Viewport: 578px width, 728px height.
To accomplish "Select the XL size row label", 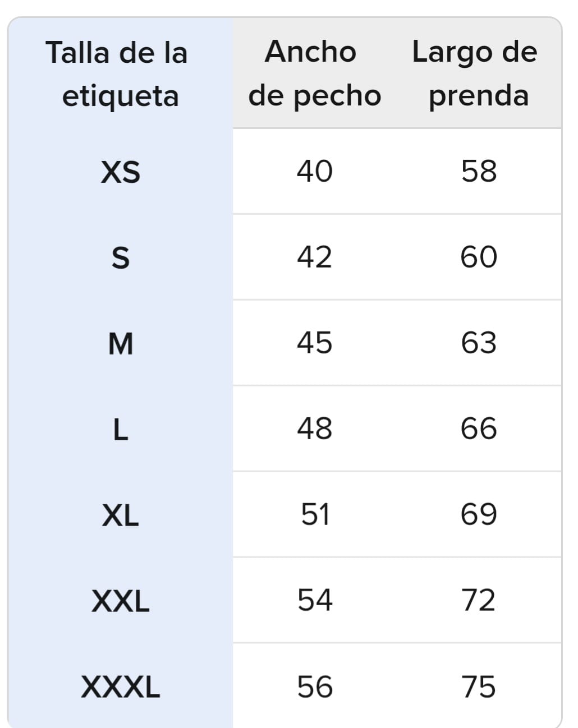I will [120, 515].
